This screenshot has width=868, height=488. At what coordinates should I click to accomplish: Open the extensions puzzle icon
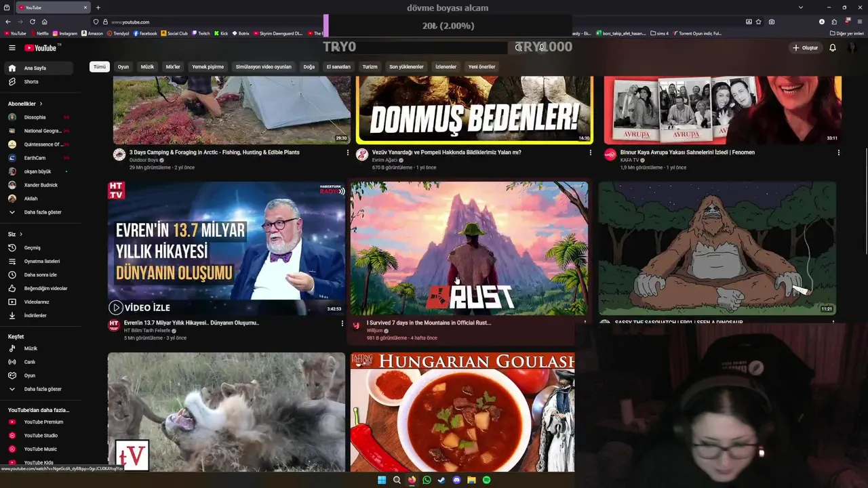pos(834,22)
